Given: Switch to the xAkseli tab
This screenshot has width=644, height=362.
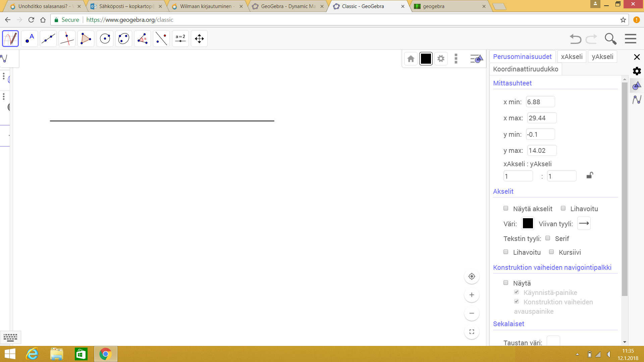Looking at the screenshot, I should tap(572, 57).
